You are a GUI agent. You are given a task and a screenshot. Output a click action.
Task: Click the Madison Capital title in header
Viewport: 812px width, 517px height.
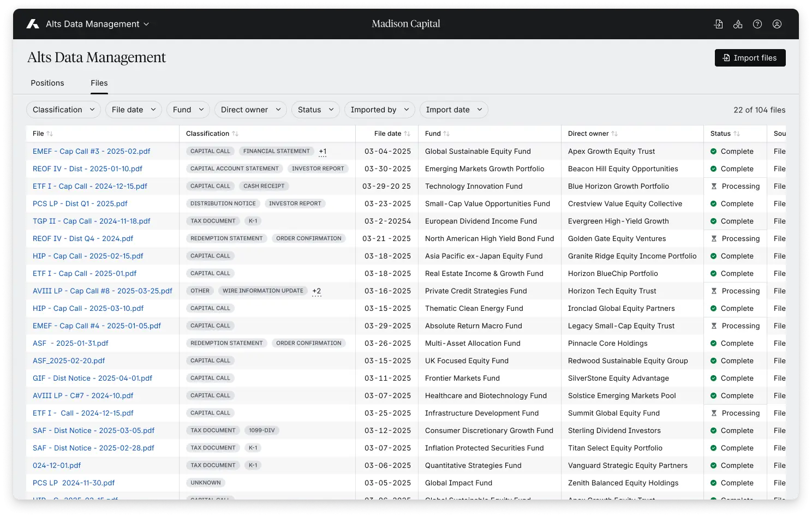click(406, 24)
